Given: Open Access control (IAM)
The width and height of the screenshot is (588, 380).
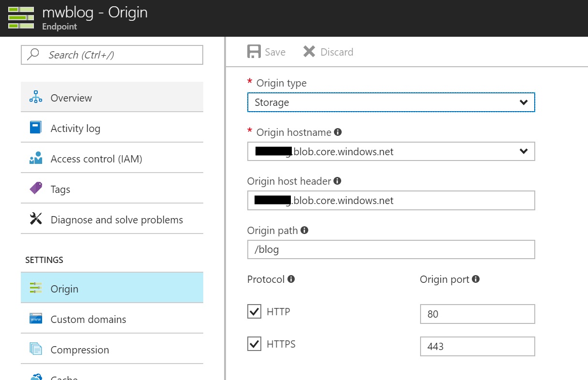Looking at the screenshot, I should [112, 158].
